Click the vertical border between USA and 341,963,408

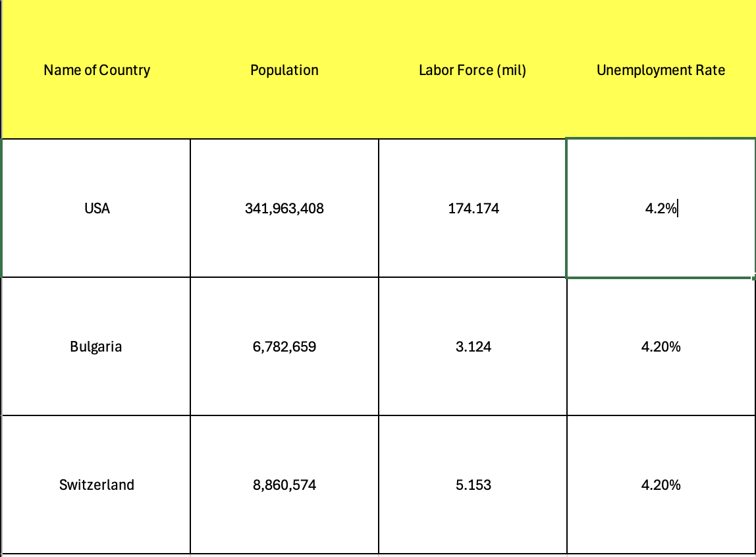click(190, 209)
